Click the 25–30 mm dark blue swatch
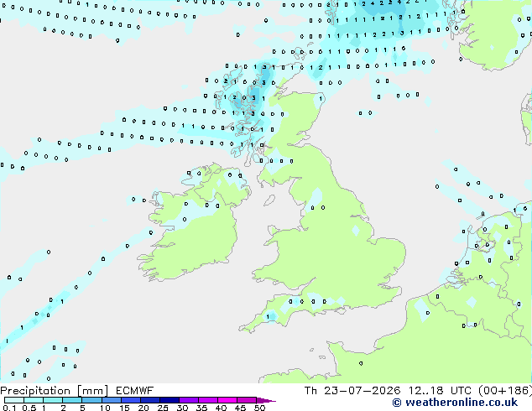 (x=169, y=400)
